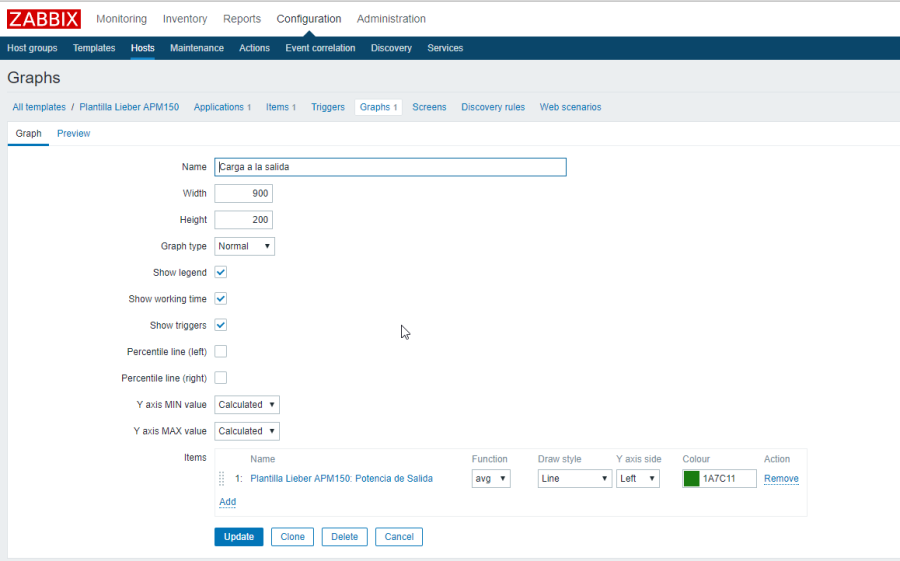Open the Administration menu
This screenshot has width=900, height=561.
pyautogui.click(x=391, y=19)
